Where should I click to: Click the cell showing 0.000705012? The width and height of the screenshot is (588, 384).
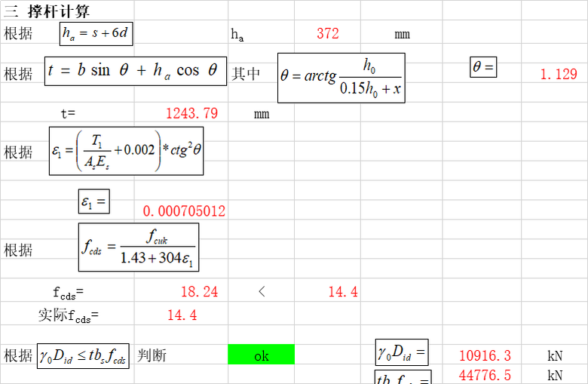click(x=184, y=211)
